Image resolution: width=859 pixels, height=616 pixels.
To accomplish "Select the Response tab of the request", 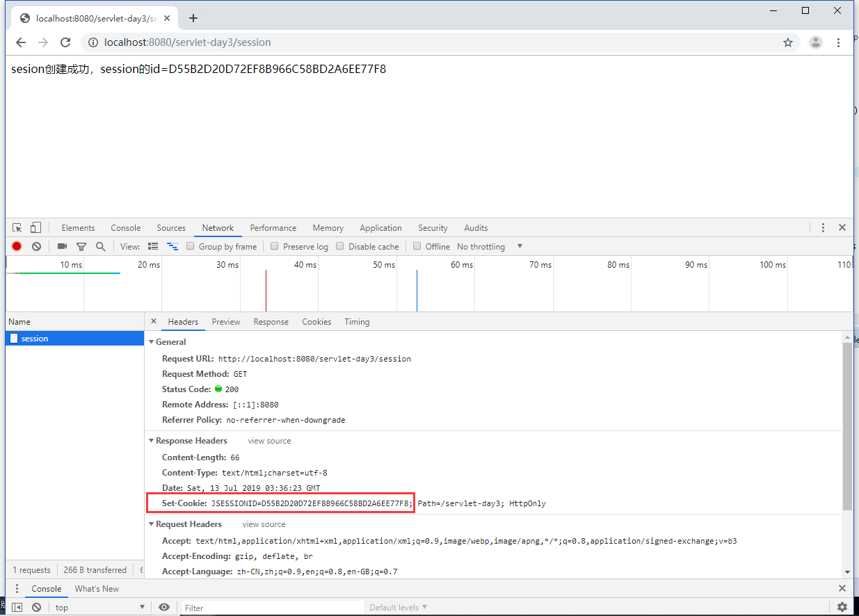I will 271,321.
